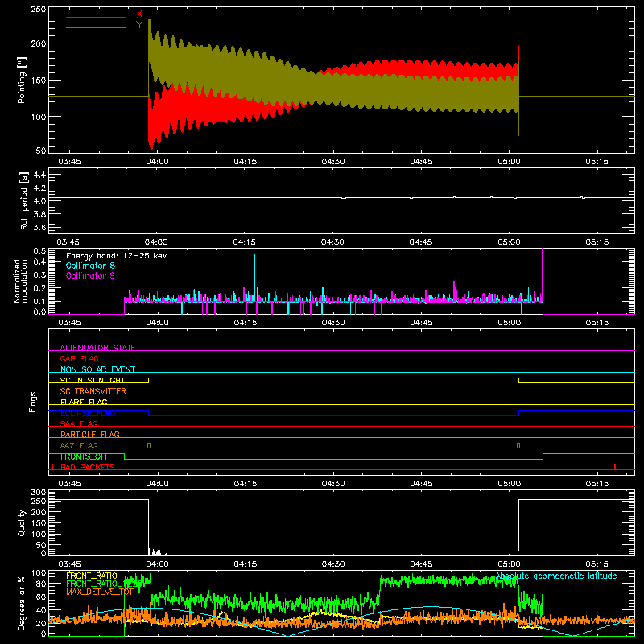Select the MAX_DET_VS_TOT legend entry

click(x=100, y=592)
